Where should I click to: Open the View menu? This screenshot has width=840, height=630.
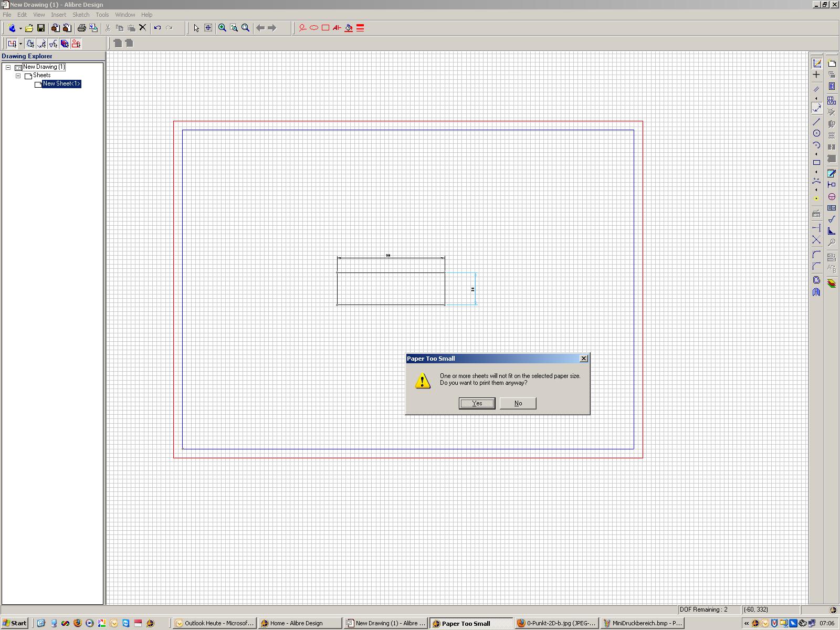pos(39,15)
